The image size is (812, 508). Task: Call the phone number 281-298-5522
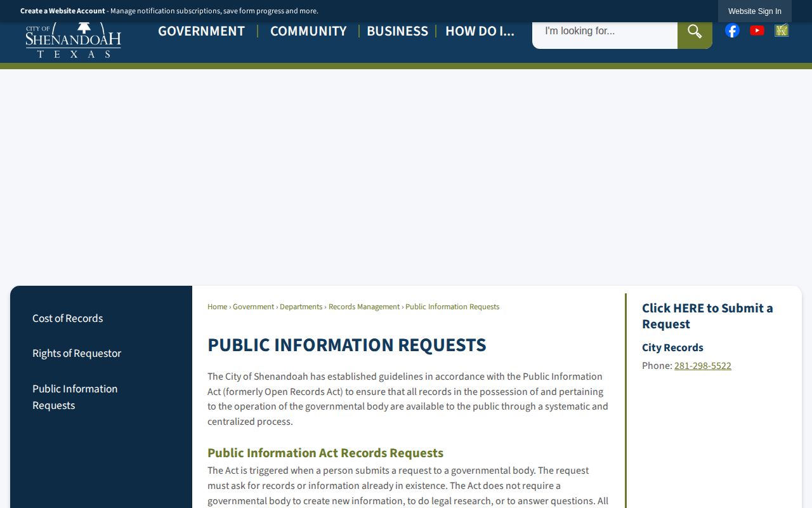[702, 366]
